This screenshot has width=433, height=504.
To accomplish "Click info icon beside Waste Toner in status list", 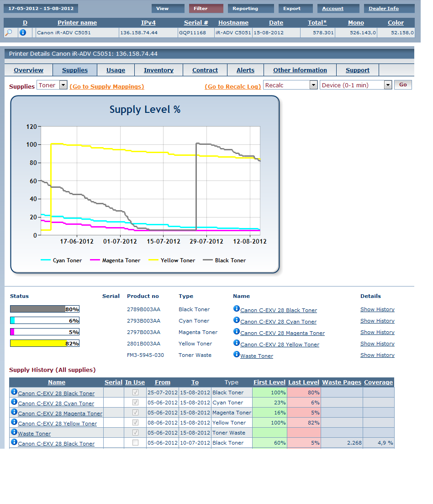I will [x=237, y=355].
